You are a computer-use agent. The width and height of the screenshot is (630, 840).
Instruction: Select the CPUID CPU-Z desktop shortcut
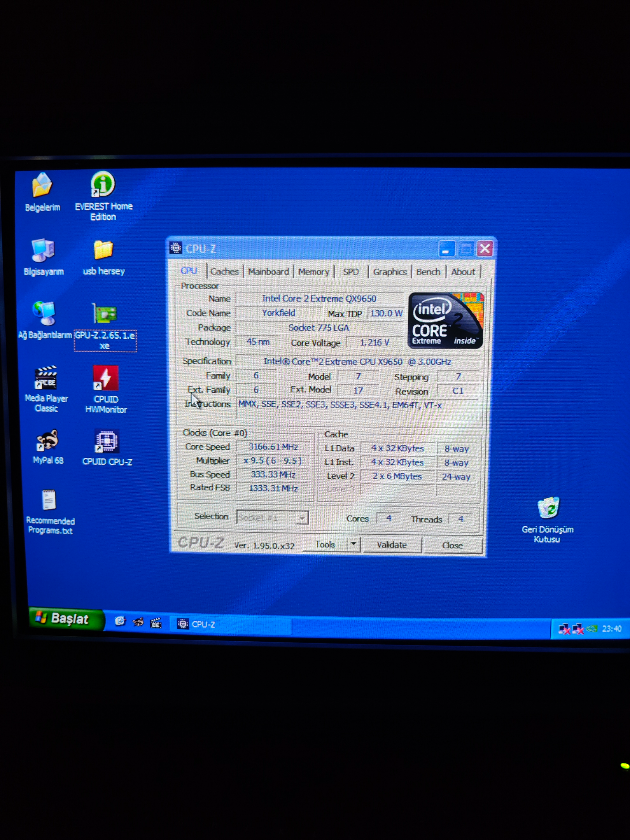coord(107,441)
